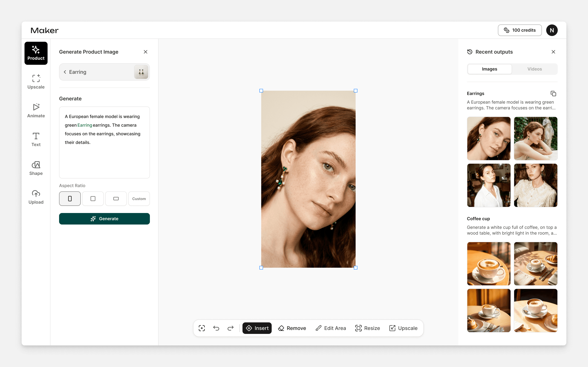Switch to the Images tab

pyautogui.click(x=489, y=69)
